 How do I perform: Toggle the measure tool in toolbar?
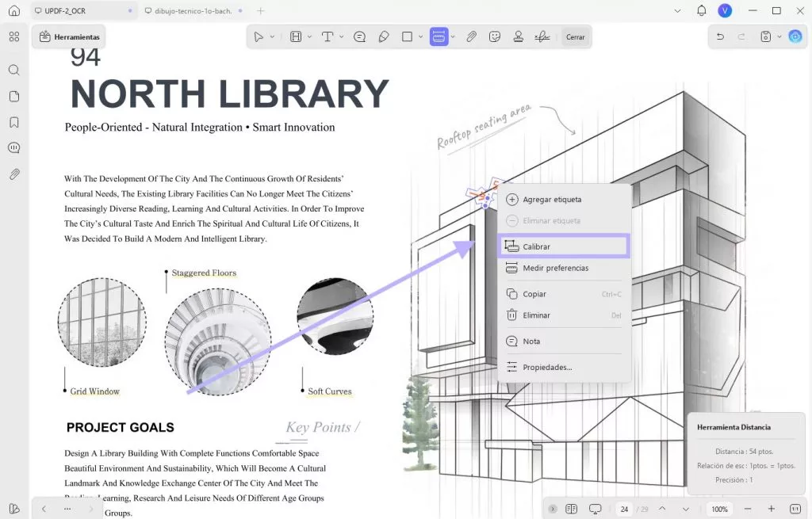point(439,36)
